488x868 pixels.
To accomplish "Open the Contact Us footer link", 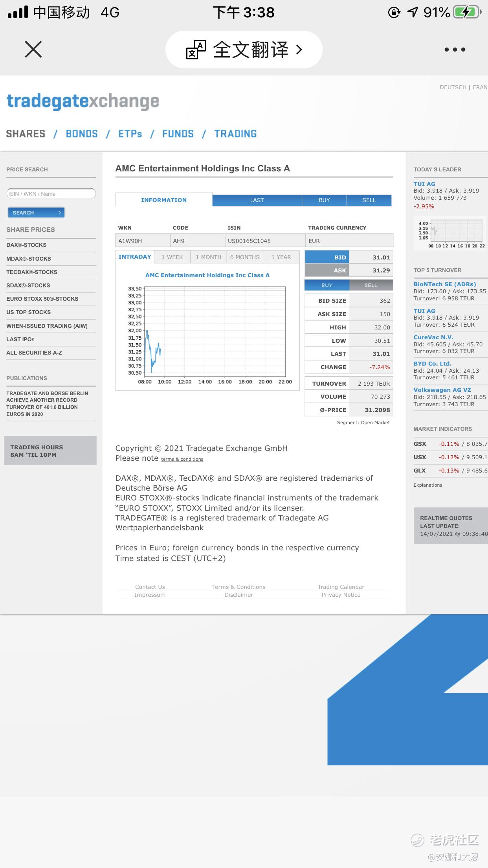I will [x=150, y=587].
